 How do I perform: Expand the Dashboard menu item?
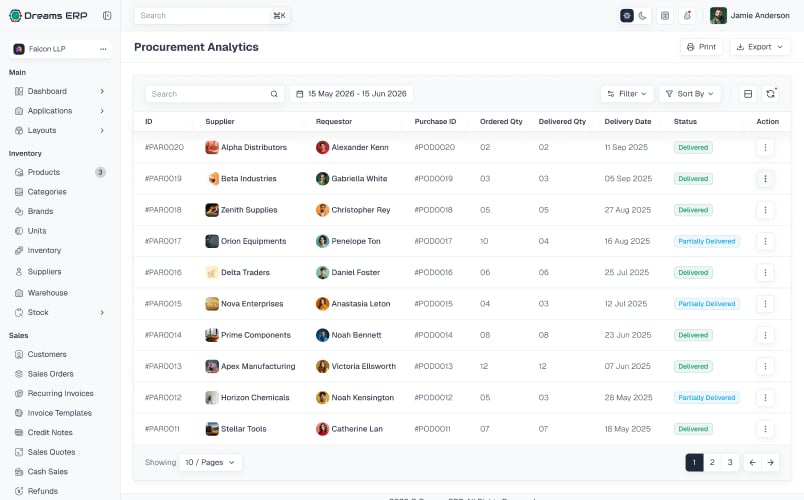(x=59, y=91)
